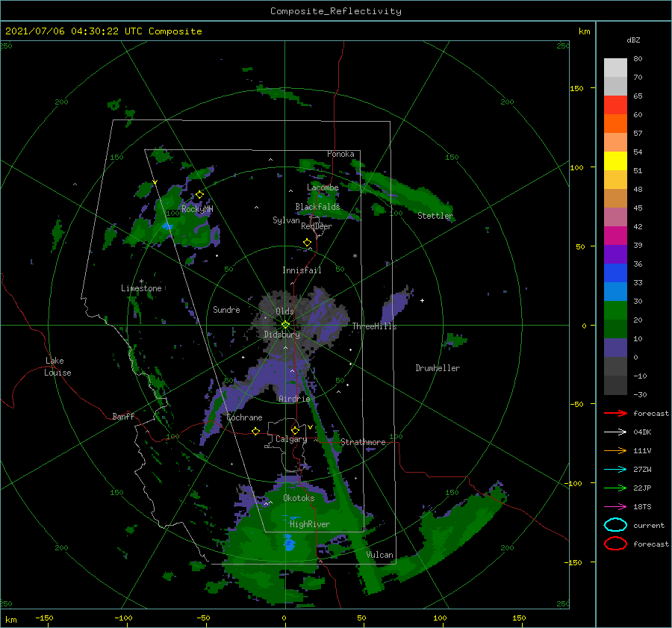The image size is (672, 628).
Task: Click the Vulcan label
Action: tap(379, 555)
